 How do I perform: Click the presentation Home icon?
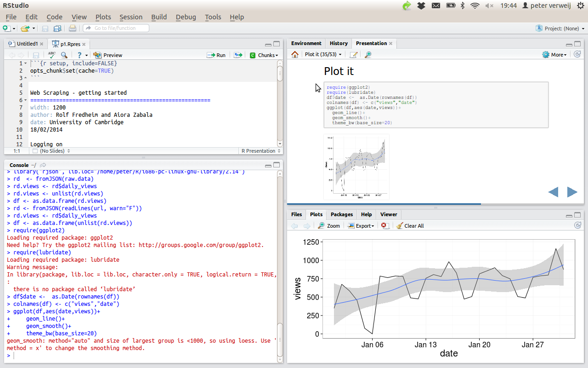tap(295, 55)
